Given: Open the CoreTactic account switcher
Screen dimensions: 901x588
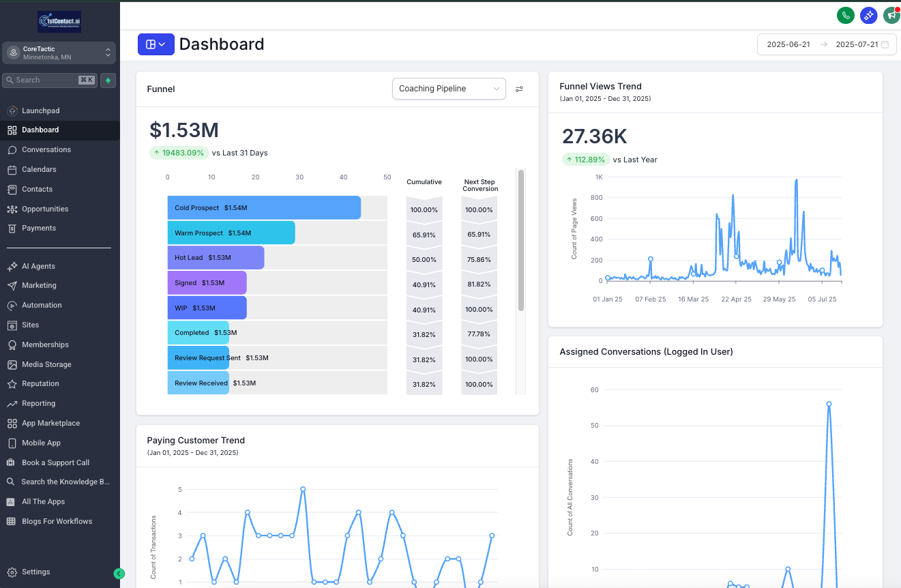Looking at the screenshot, I should [x=59, y=53].
